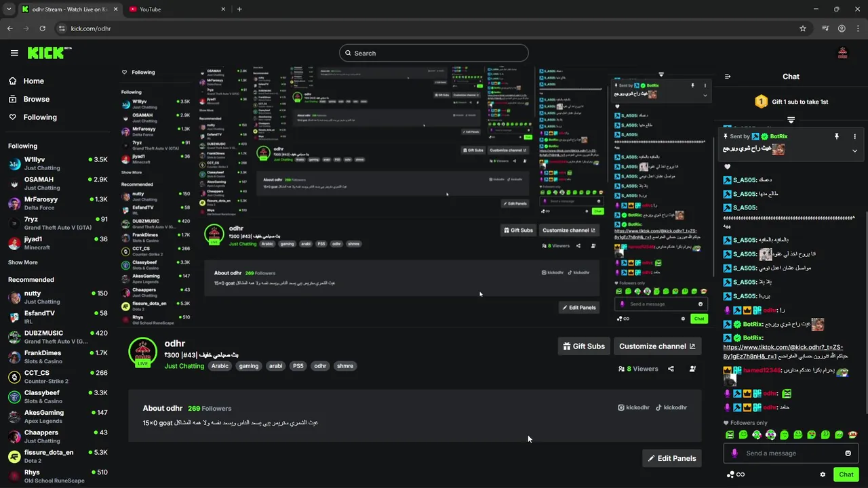Open CCT_CS Counter-Strike 2 channel
The image size is (868, 488).
[58, 376]
